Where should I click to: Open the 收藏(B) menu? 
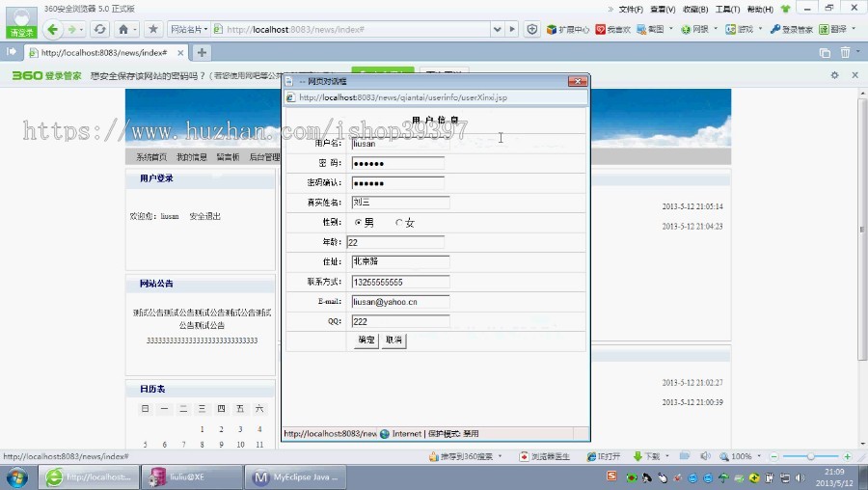pos(695,10)
